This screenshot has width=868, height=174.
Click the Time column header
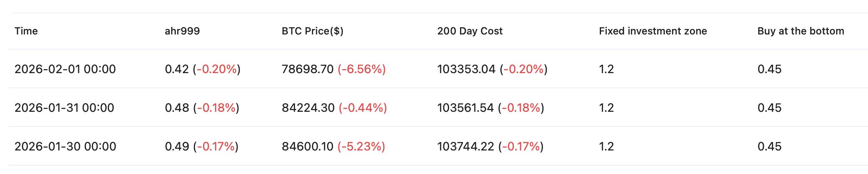pos(26,31)
